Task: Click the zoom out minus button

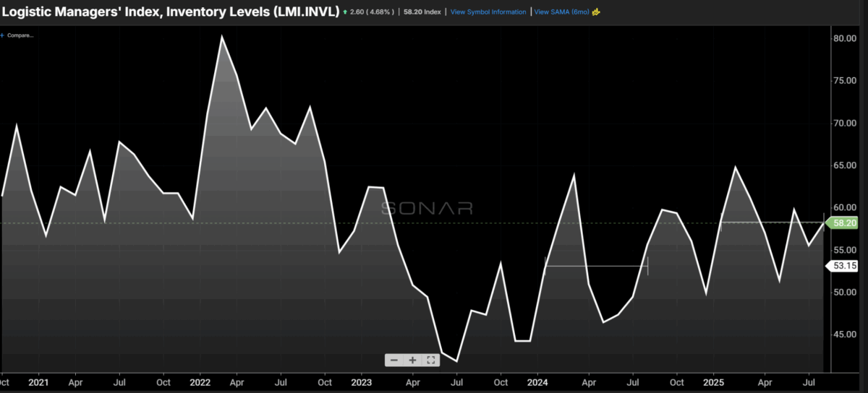Action: pyautogui.click(x=393, y=360)
